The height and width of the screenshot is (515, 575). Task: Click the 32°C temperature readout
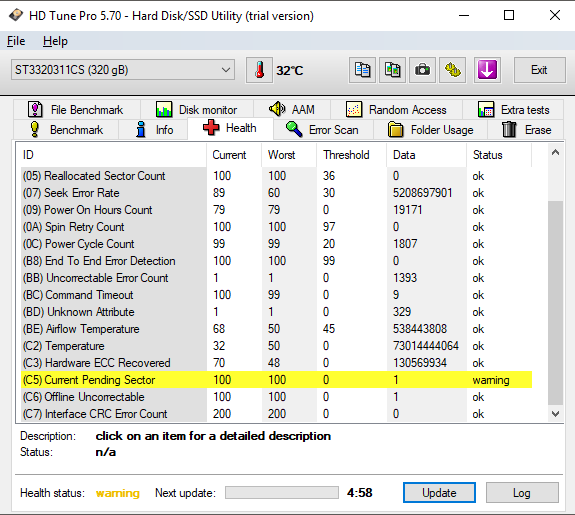[290, 70]
